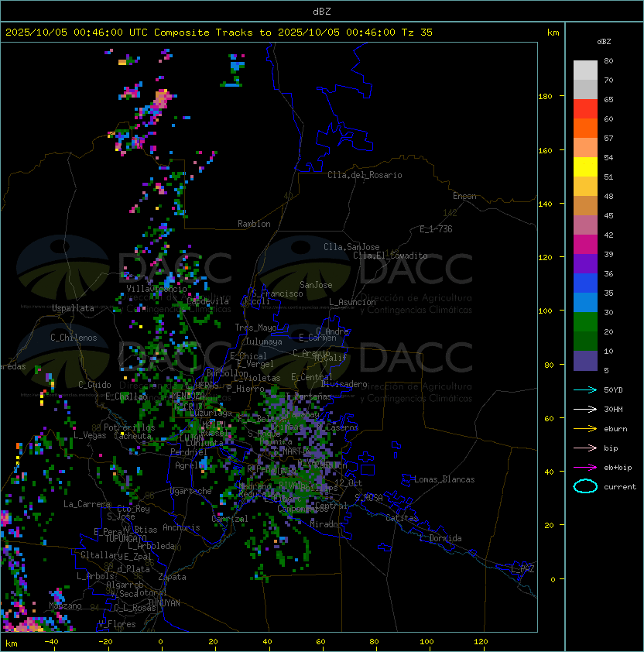Pick the light blue 30–35 dBZ swatch
The width and height of the screenshot is (644, 652).
click(x=585, y=302)
